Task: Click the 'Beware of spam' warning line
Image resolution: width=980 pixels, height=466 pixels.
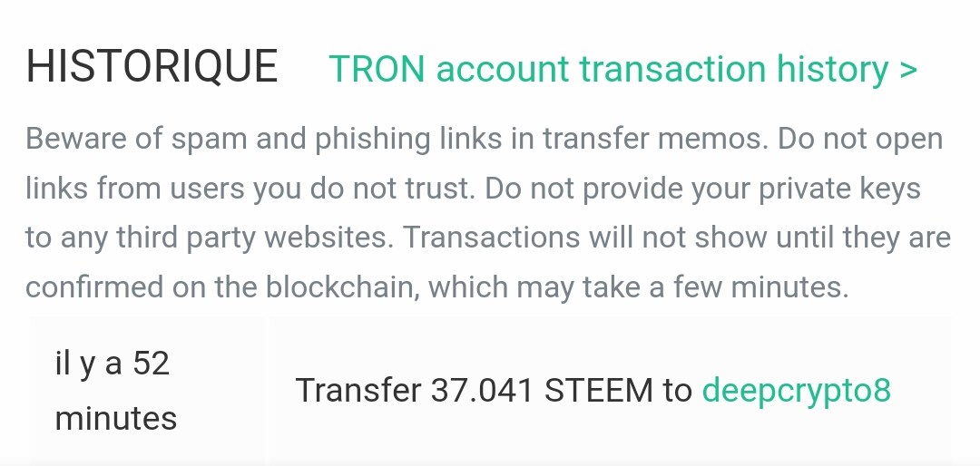Action: click(x=484, y=140)
